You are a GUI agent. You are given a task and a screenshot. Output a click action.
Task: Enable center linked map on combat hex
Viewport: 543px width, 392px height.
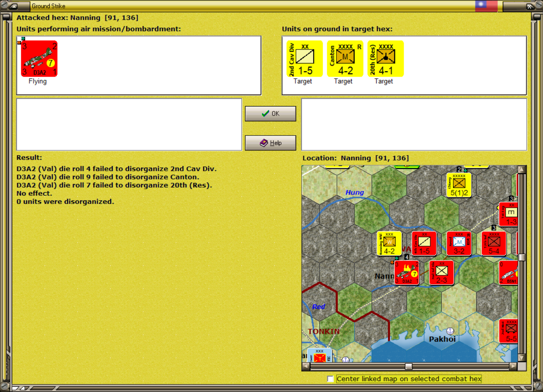pyautogui.click(x=330, y=379)
